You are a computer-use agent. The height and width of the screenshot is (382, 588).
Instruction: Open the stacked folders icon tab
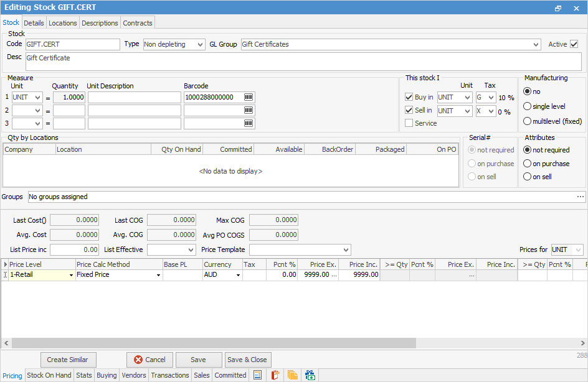[x=292, y=375]
